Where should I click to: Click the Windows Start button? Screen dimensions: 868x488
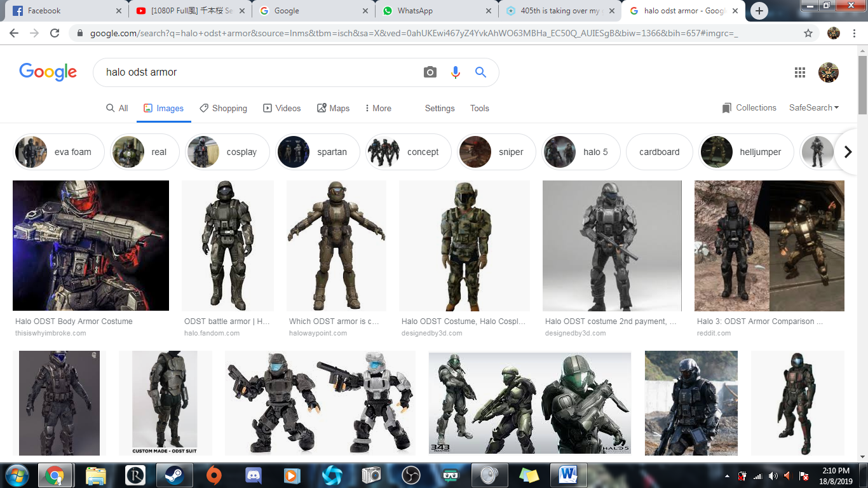tap(16, 475)
